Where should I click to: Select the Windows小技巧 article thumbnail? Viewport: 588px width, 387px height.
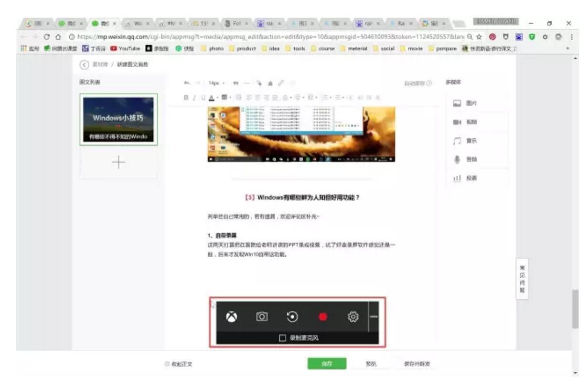(118, 119)
